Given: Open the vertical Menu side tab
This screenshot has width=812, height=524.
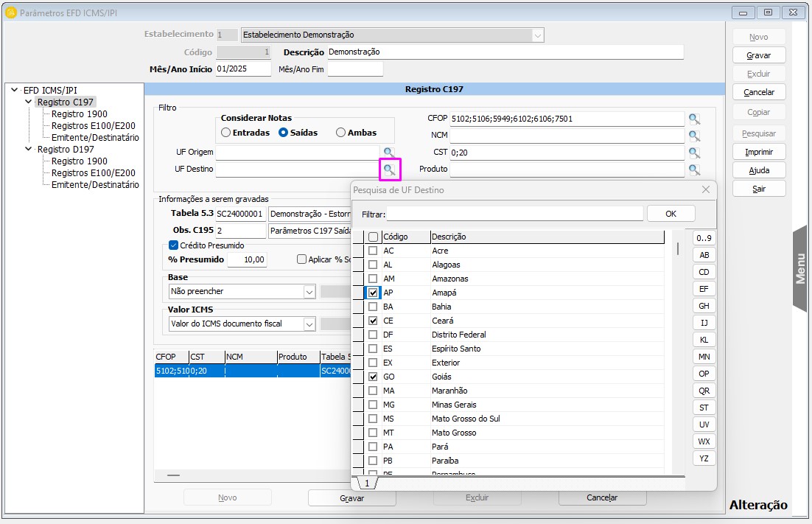Looking at the screenshot, I should [x=800, y=268].
